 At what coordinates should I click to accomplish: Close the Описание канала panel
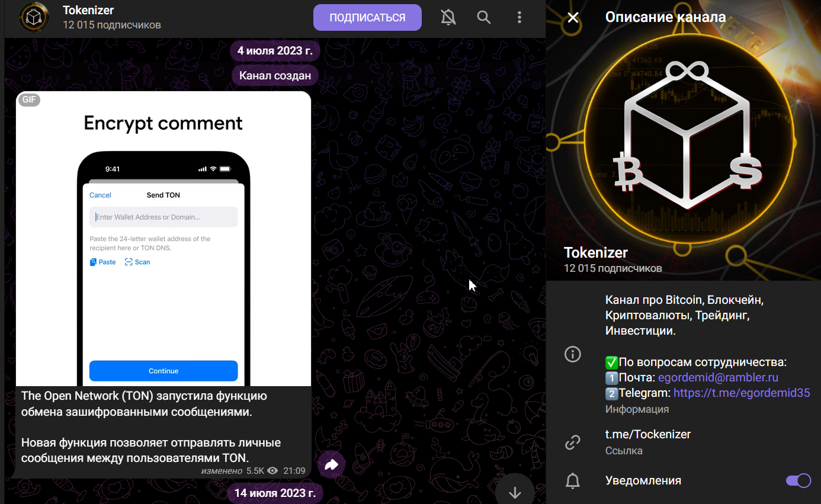pos(572,17)
